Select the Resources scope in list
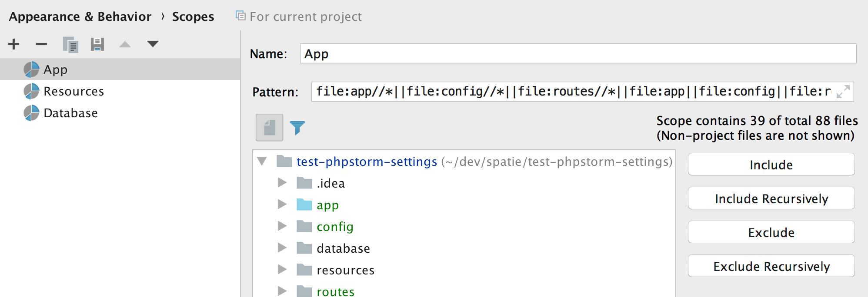Viewport: 868px width, 297px height. [73, 91]
